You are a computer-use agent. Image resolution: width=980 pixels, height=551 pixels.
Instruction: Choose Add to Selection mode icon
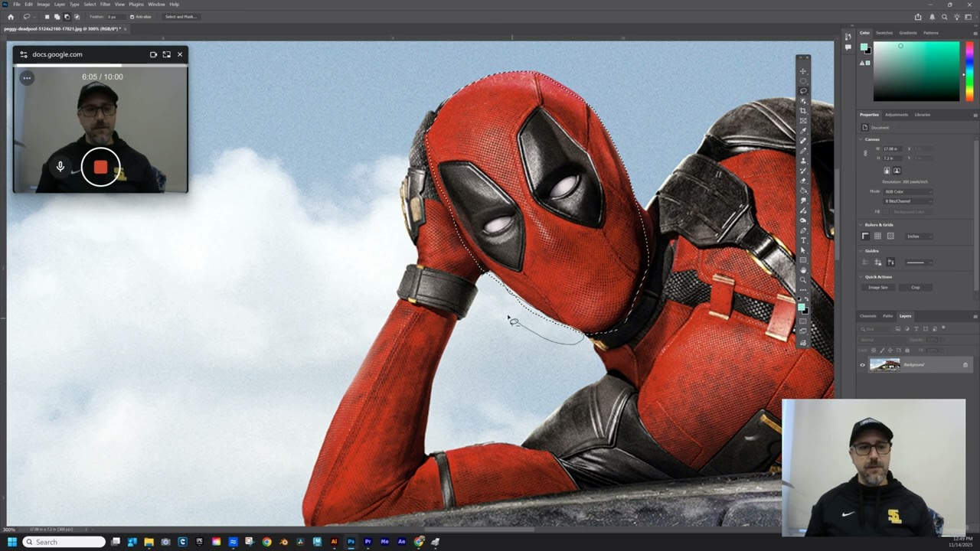tap(57, 16)
